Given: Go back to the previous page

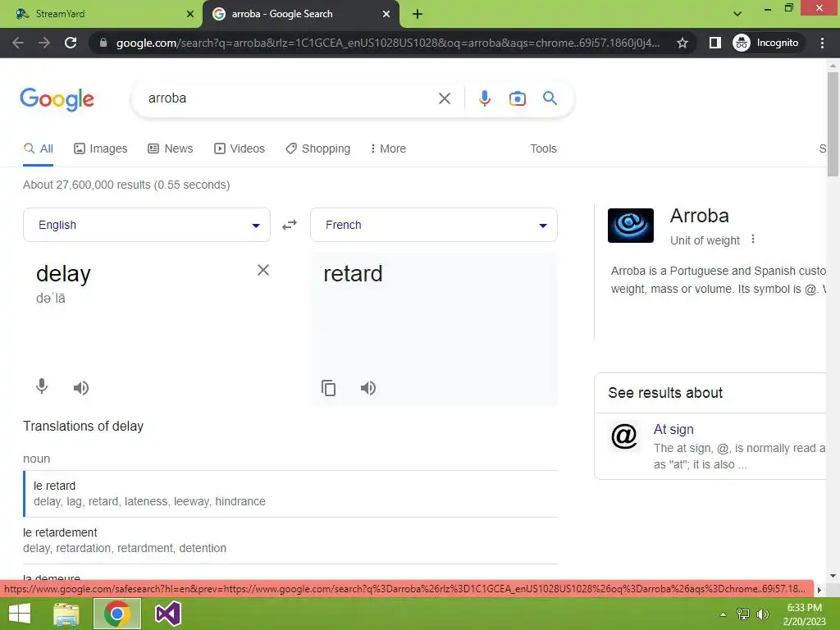Looking at the screenshot, I should coord(18,43).
